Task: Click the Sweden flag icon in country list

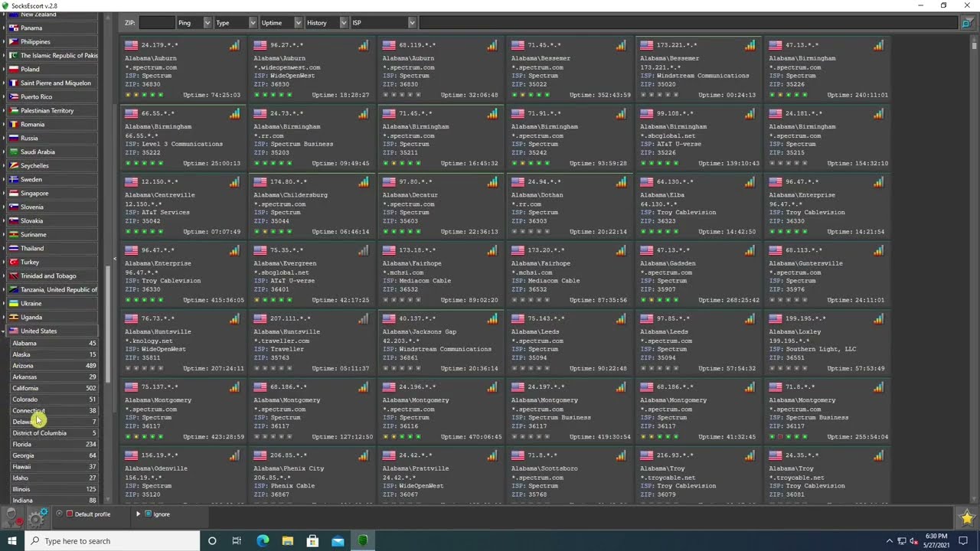Action: tap(13, 179)
